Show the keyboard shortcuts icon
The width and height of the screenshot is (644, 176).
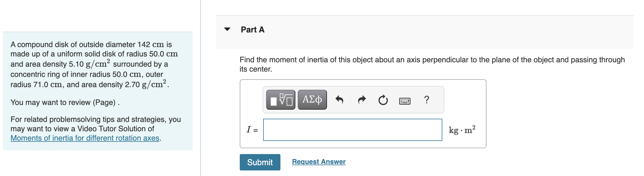tap(405, 101)
